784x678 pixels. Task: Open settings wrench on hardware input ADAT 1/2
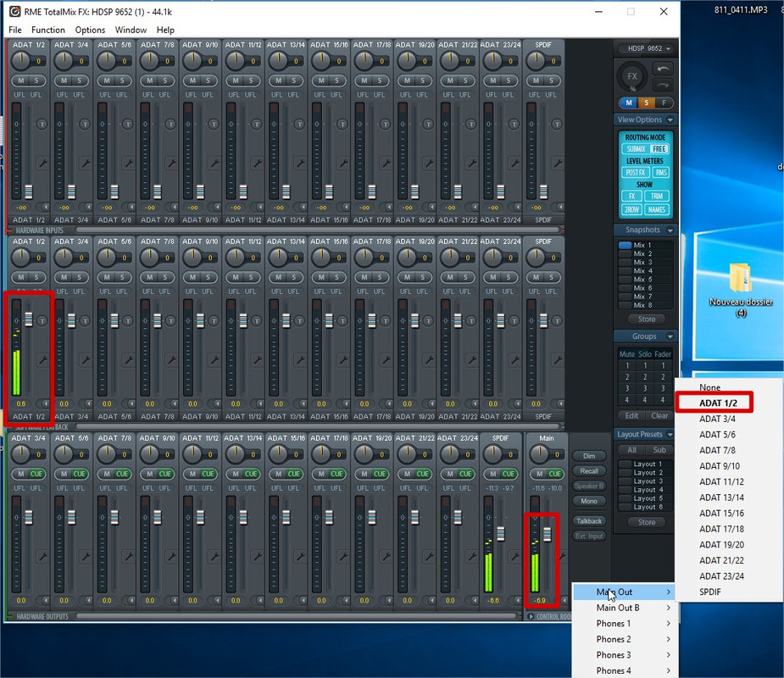tap(42, 164)
